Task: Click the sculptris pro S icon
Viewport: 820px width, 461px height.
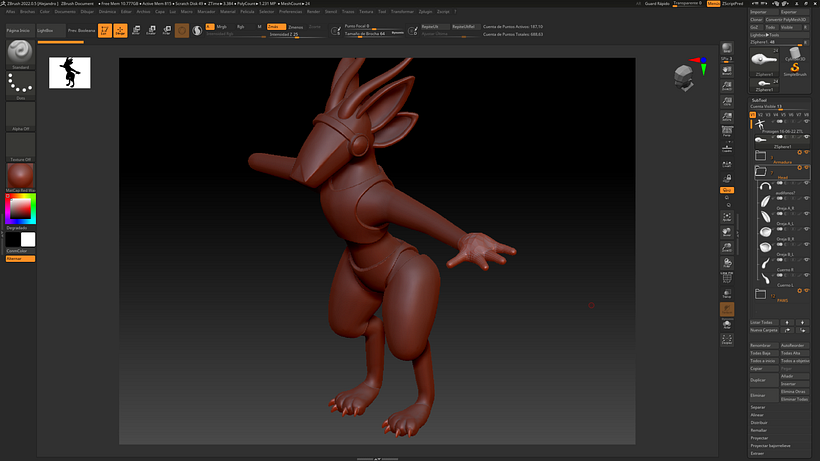Action: [197, 30]
